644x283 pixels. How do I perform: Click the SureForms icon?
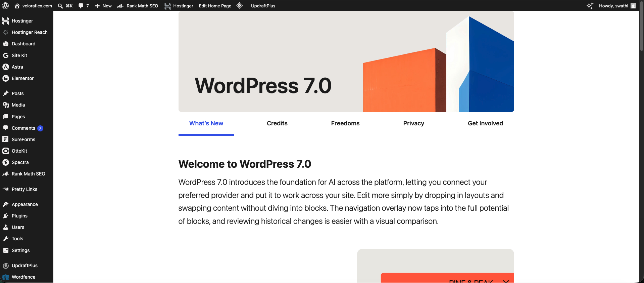tap(6, 139)
